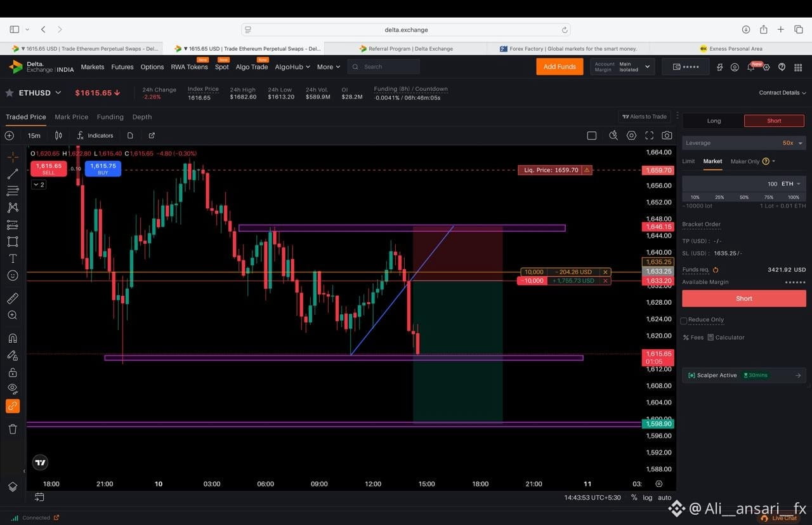This screenshot has height=525, width=812.
Task: Toggle the orange drawings link button
Action: 13,406
